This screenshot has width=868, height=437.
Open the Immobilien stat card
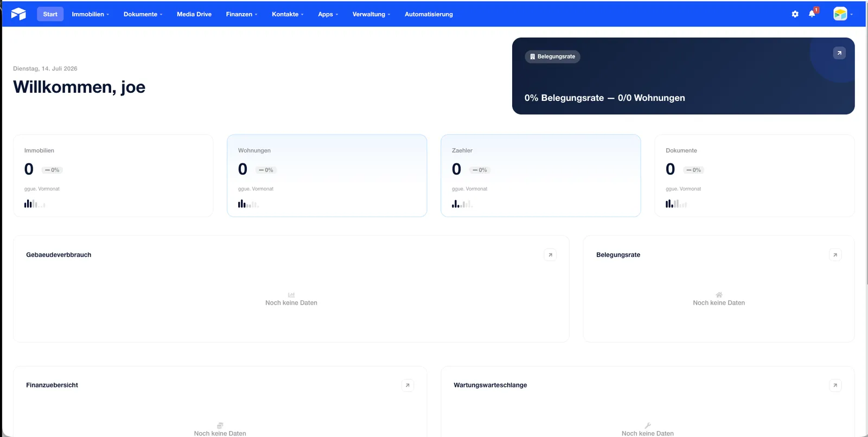tap(113, 176)
